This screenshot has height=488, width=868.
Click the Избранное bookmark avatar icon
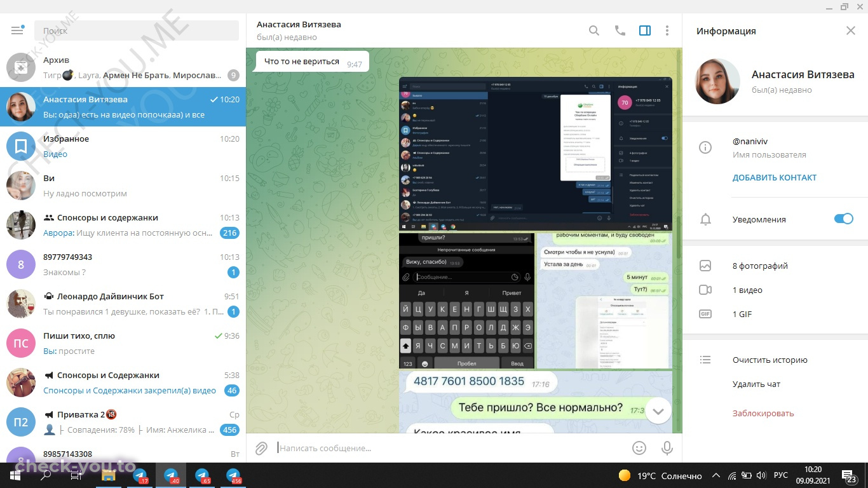point(21,146)
